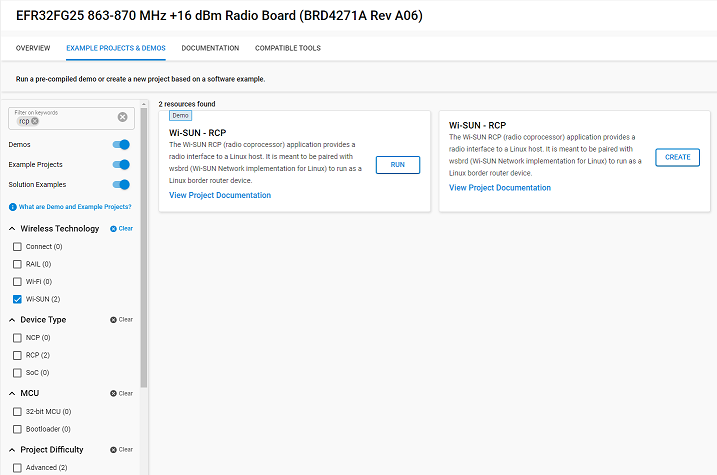Toggle the Demos switch off
The image size is (717, 475).
click(x=122, y=145)
